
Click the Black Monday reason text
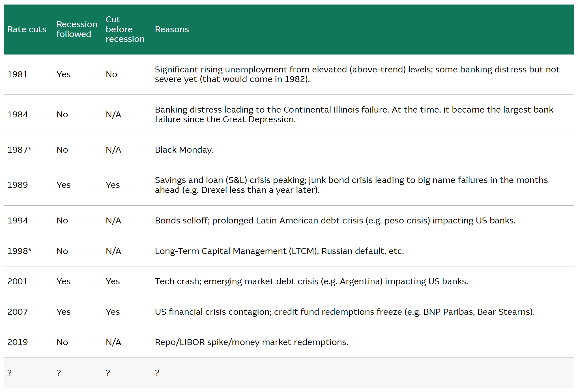pyautogui.click(x=184, y=150)
